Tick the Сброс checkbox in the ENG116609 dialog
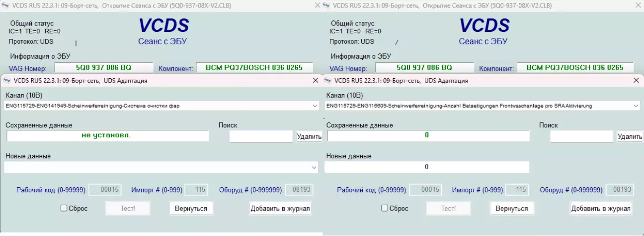Screen dimensions: 644x236 pos(384,208)
